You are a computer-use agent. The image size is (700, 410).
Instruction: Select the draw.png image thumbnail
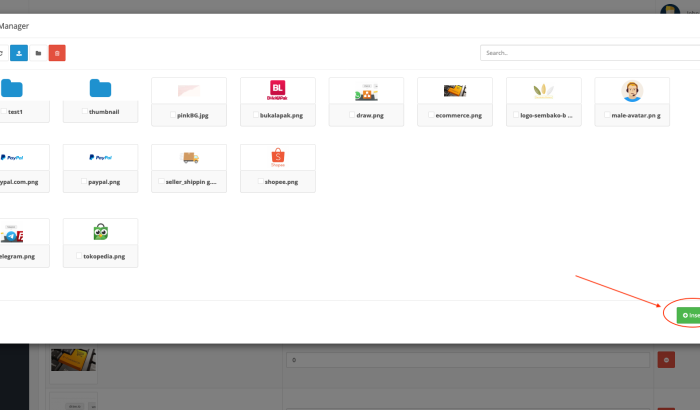[x=366, y=91]
